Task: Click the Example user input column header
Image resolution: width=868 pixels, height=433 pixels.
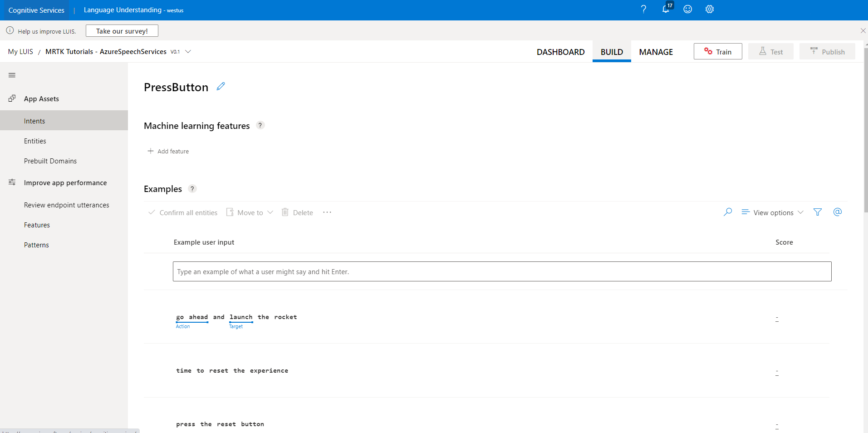Action: coord(204,242)
